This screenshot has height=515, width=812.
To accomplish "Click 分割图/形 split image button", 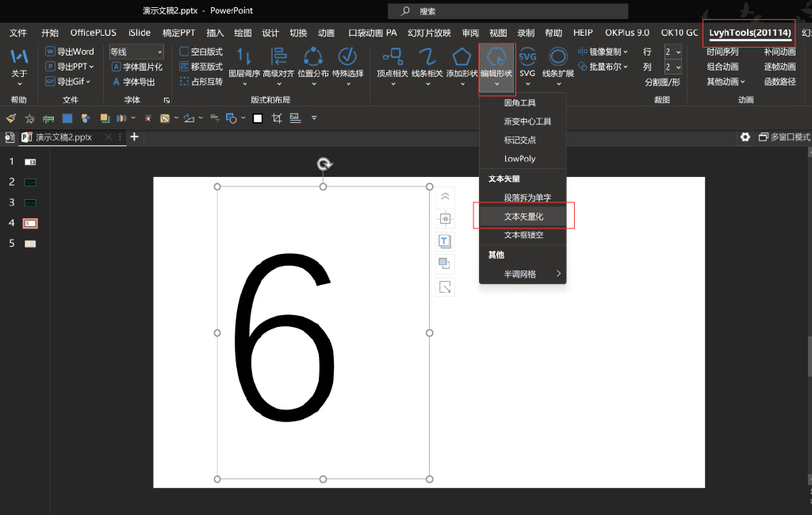I will point(662,82).
